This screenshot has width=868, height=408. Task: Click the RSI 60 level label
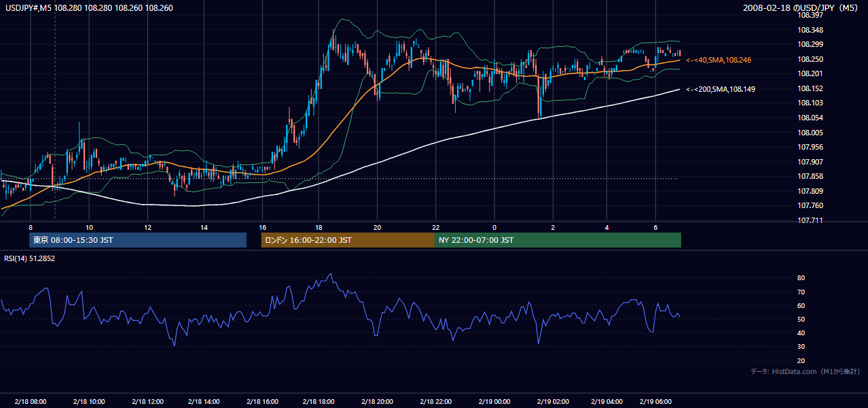click(801, 305)
